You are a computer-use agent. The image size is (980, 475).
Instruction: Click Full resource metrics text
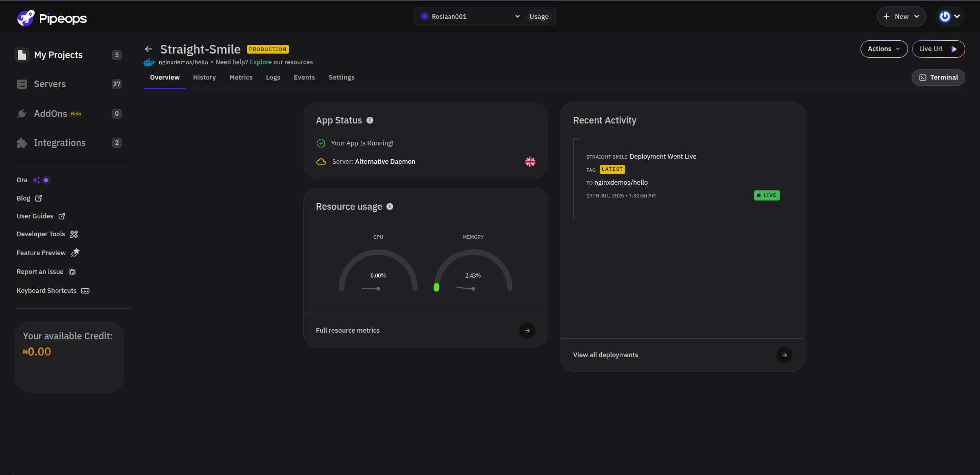coord(348,331)
